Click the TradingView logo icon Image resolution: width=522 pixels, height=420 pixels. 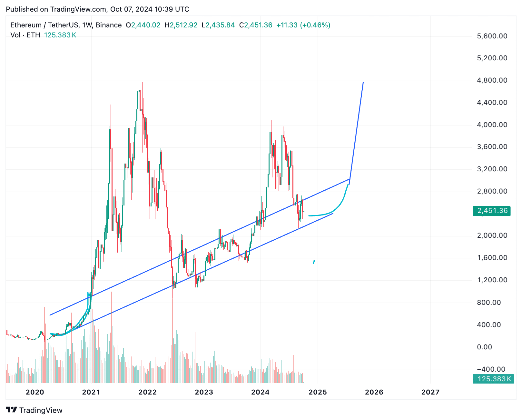pos(12,410)
